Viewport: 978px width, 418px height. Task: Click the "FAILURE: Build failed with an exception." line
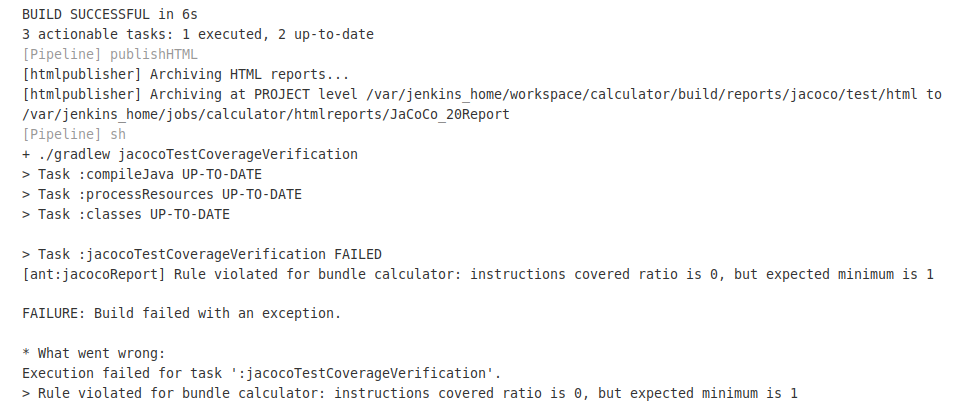pyautogui.click(x=181, y=314)
